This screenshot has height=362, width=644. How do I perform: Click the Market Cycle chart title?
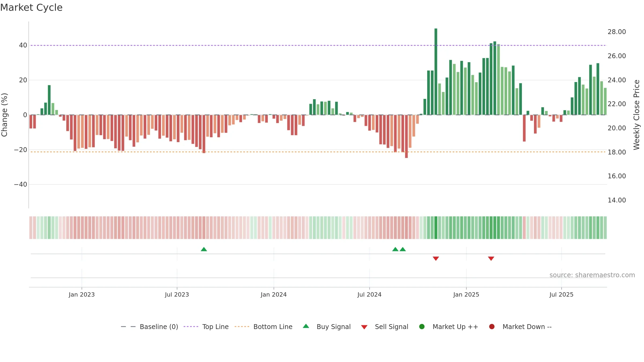click(31, 8)
